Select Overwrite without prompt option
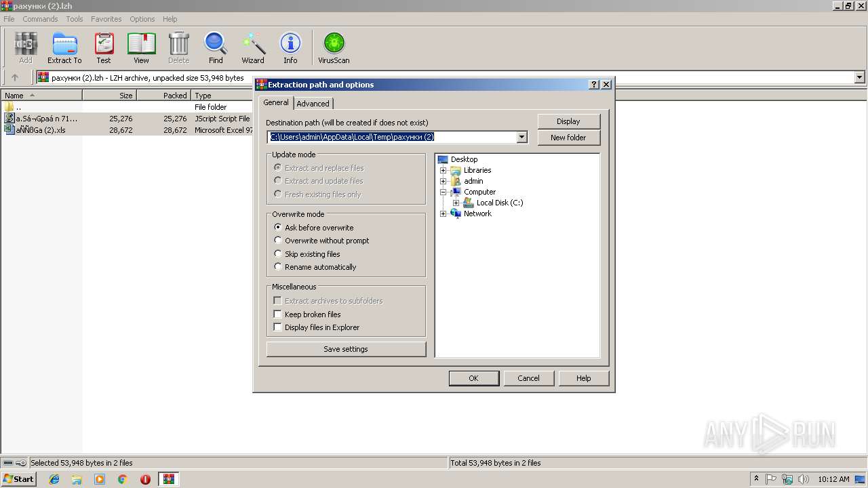868x488 pixels. pyautogui.click(x=278, y=240)
